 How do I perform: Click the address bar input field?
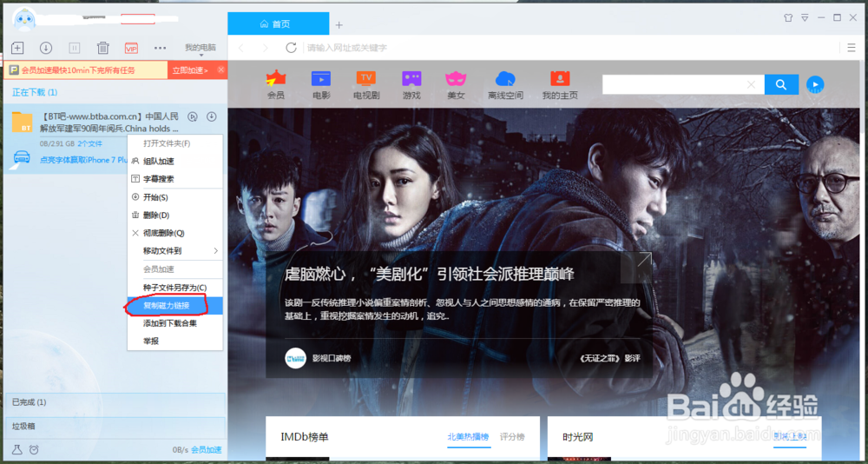click(570, 49)
